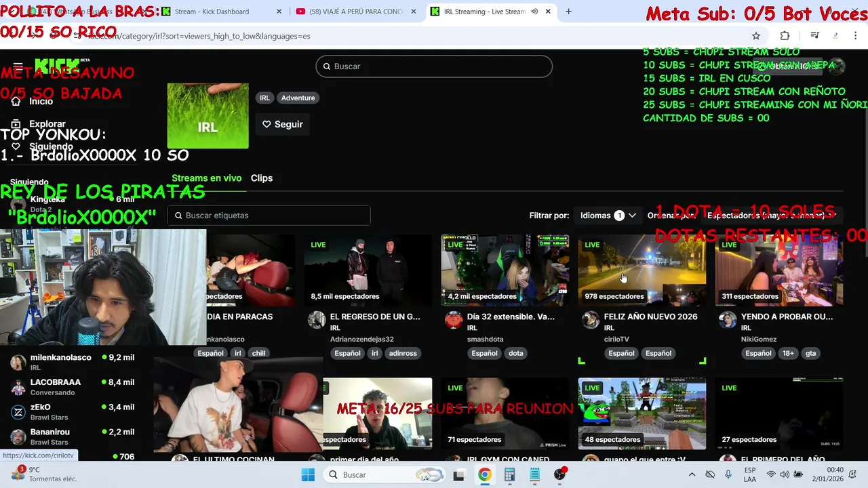Open Notepad from the taskbar

click(x=534, y=474)
